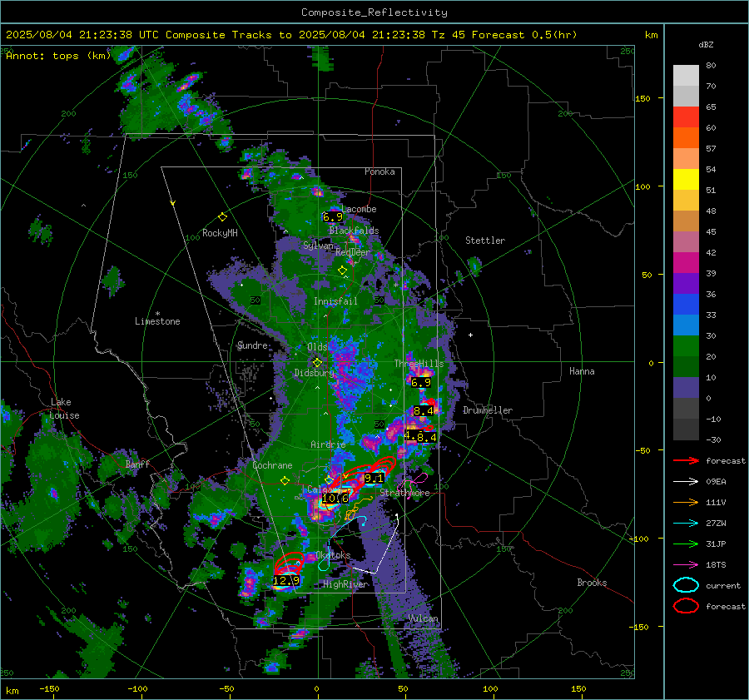Viewport: 749px width, 700px height.
Task: Click the Lake Louise label
Action: point(64,409)
